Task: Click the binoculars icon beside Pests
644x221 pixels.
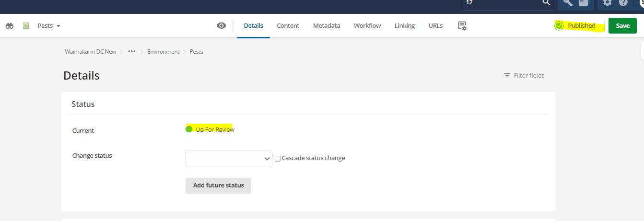Action: [10, 26]
